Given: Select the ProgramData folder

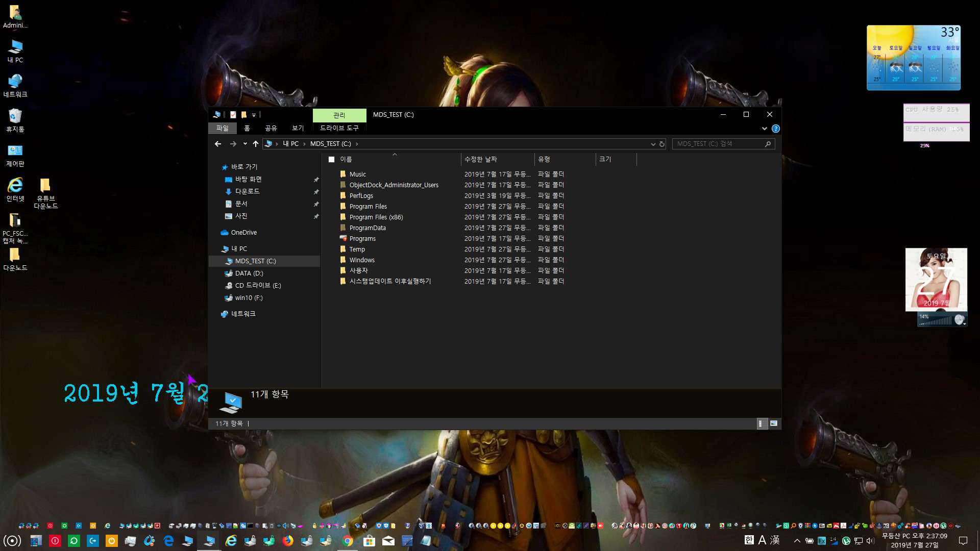Looking at the screenshot, I should coord(367,228).
